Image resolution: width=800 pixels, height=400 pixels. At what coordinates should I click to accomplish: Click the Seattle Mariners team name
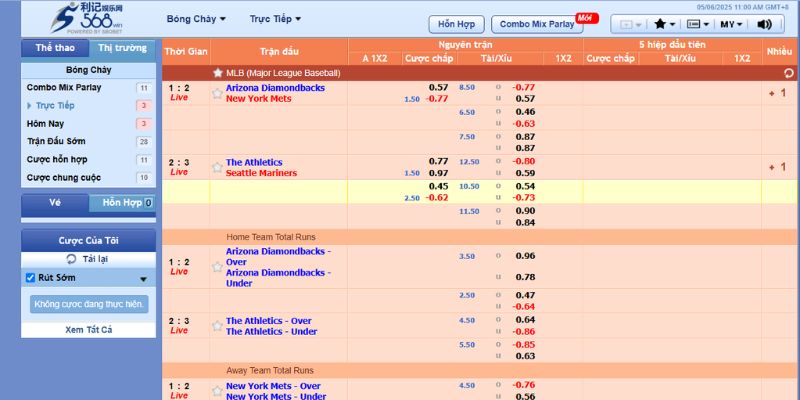click(261, 173)
